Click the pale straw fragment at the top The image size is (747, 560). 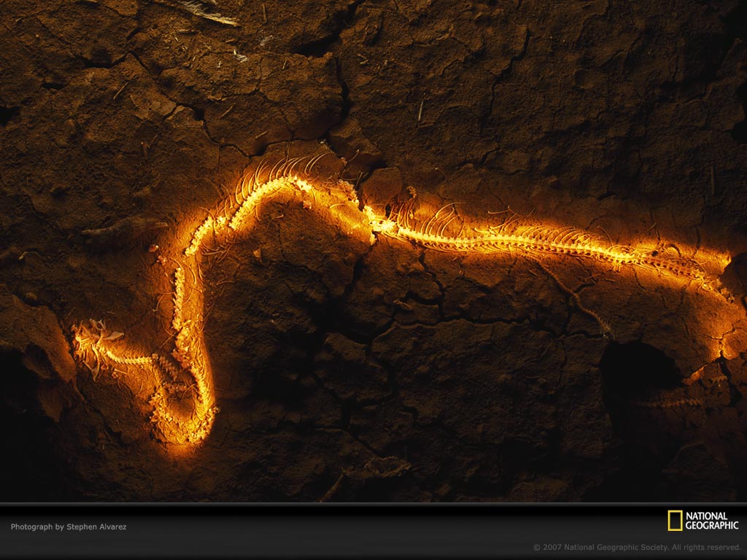point(212,13)
